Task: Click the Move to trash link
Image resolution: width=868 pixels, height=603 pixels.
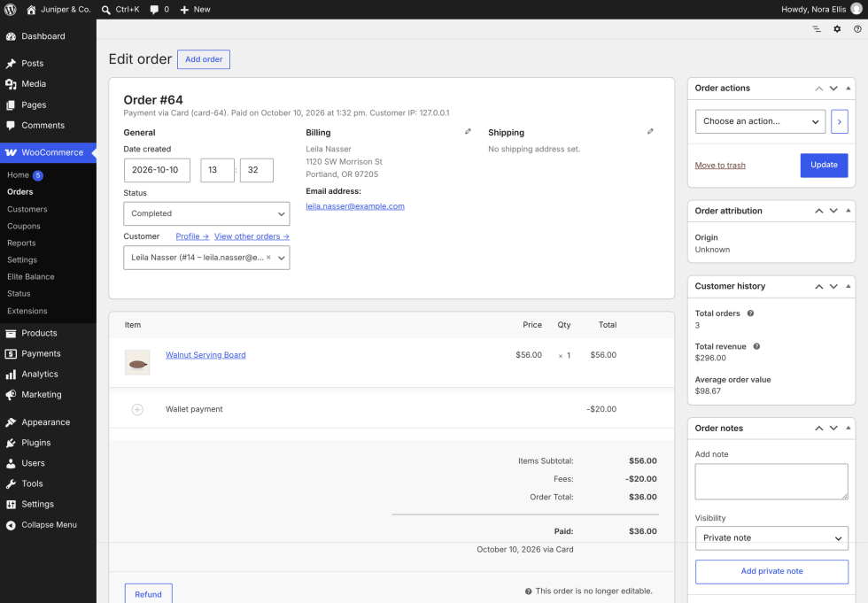Action: point(719,166)
